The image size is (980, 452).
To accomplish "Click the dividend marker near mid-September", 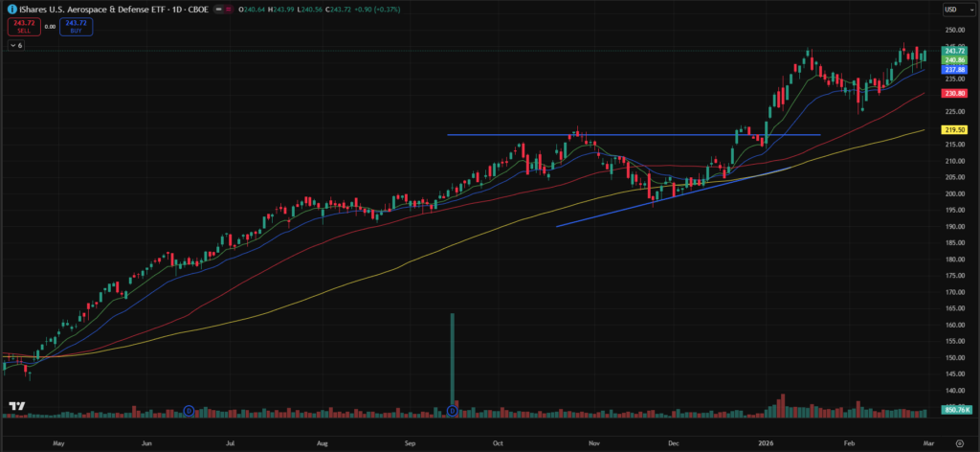I will 452,411.
